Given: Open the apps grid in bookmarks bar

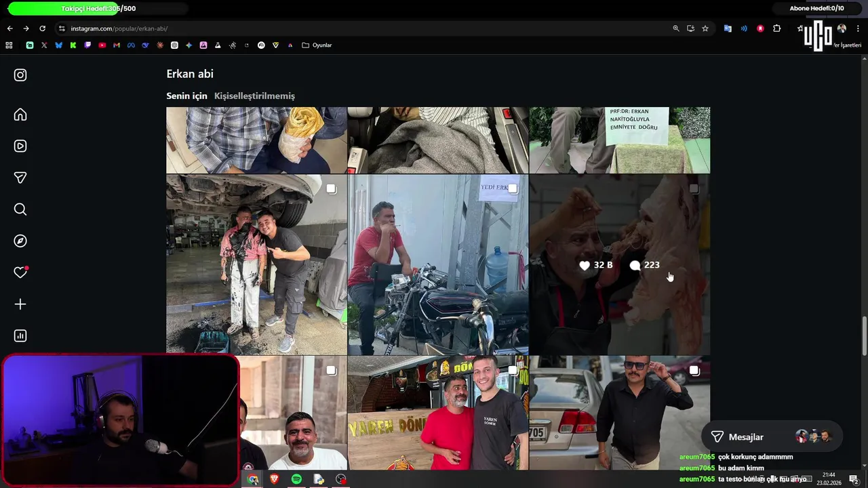Looking at the screenshot, I should click(x=9, y=45).
